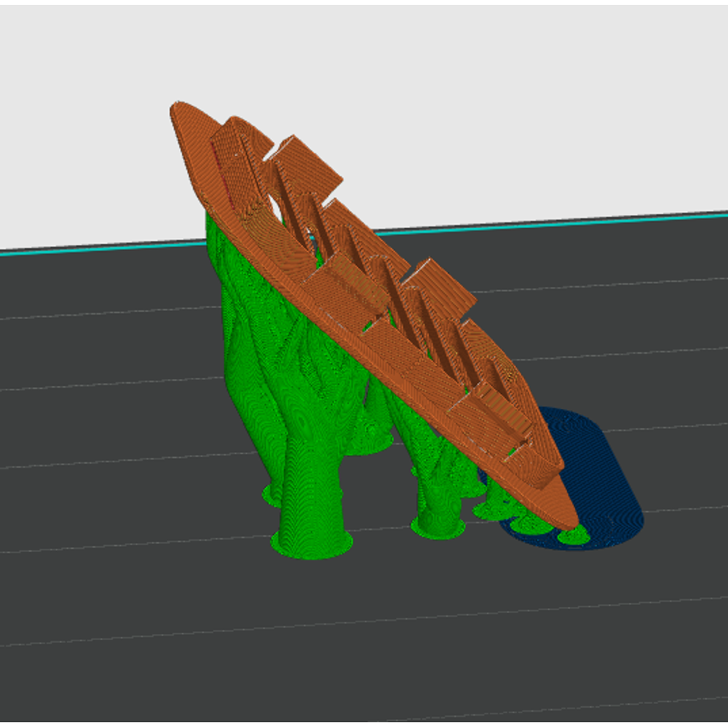Select the large front green tree support trunk
The width and height of the screenshot is (728, 728).
(310, 464)
